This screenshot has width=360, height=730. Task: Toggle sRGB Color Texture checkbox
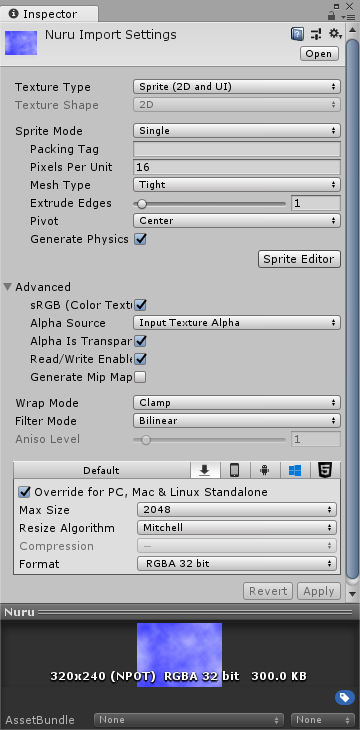pyautogui.click(x=140, y=305)
